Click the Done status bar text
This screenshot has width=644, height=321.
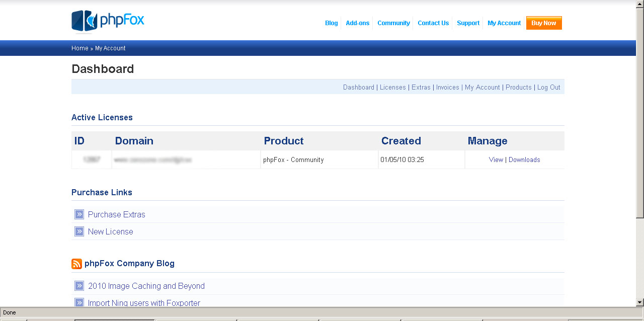click(x=10, y=312)
